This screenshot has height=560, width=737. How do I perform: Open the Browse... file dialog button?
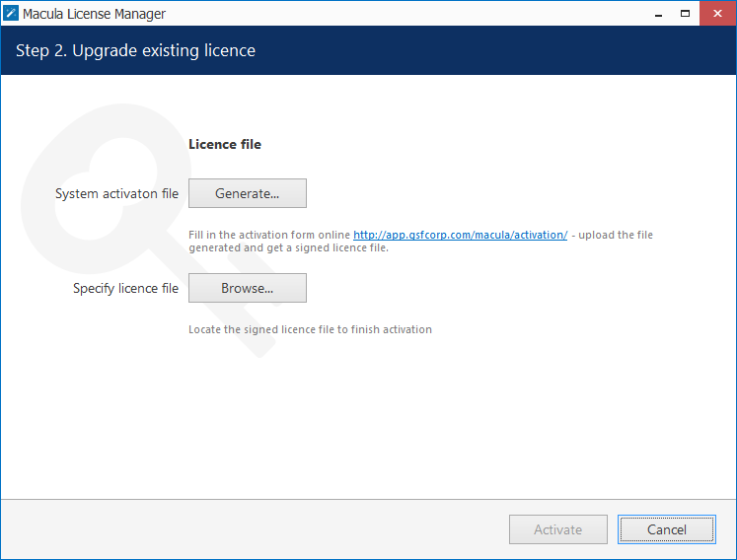(x=248, y=288)
